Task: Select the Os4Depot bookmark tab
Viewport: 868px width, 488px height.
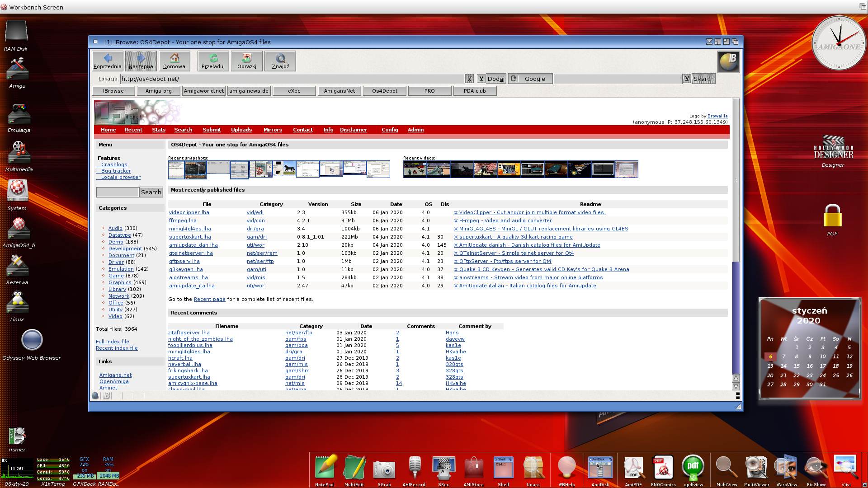Action: 385,91
